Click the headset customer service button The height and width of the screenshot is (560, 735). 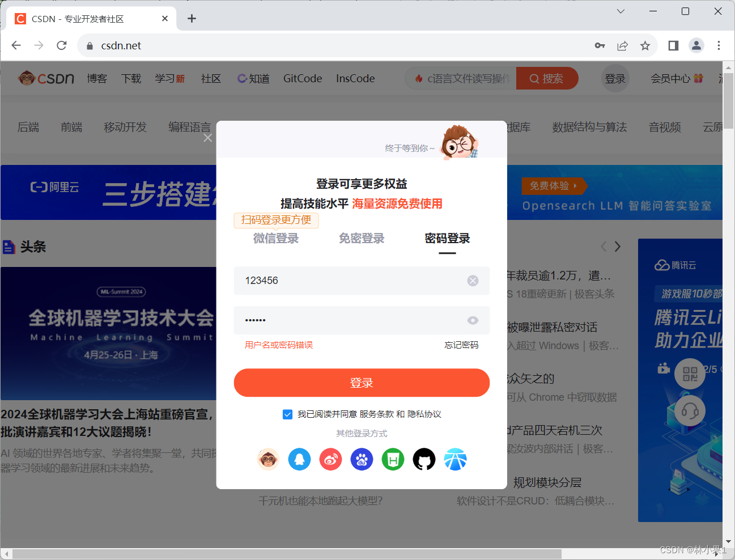(690, 410)
